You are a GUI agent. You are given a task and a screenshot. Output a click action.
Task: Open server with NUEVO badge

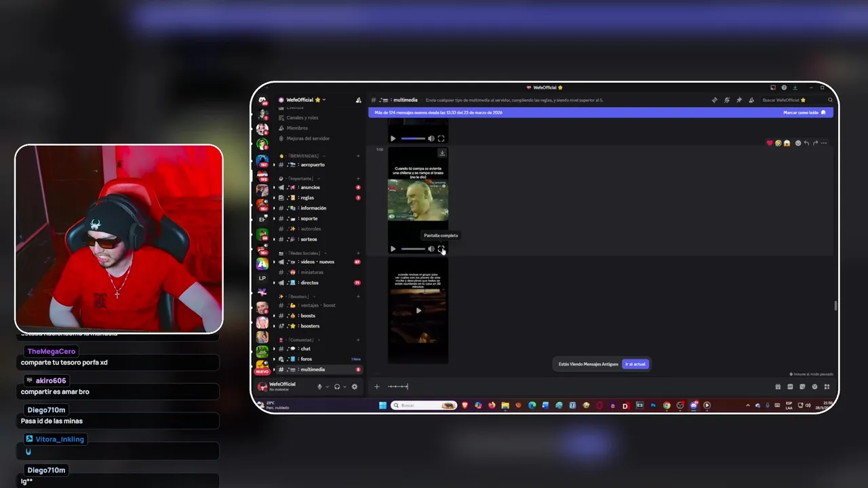262,367
